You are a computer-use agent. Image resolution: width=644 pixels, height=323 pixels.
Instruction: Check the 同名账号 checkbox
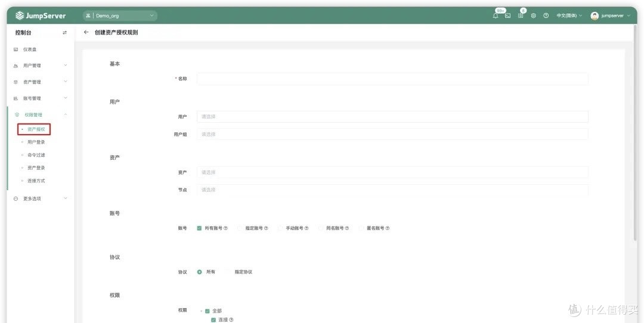[x=321, y=228]
